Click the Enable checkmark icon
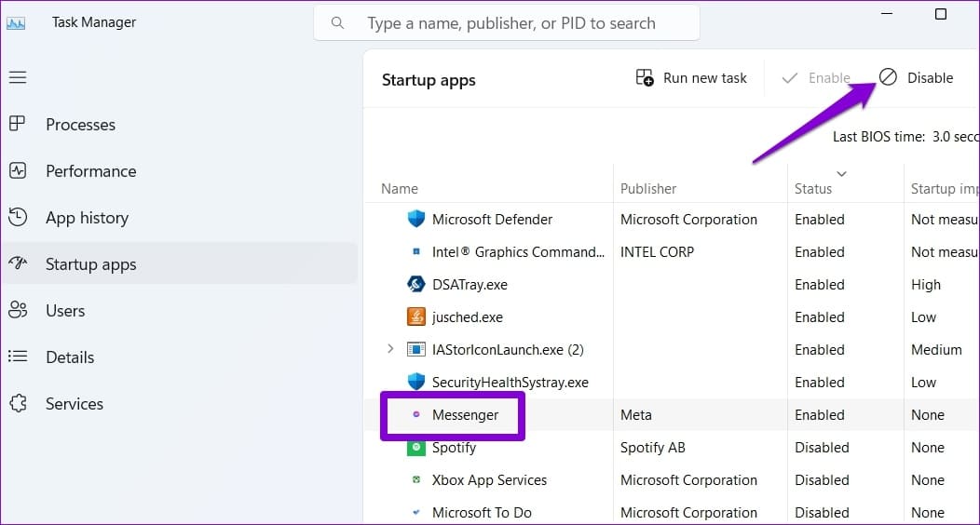Screen dimensions: 980x525 click(790, 78)
